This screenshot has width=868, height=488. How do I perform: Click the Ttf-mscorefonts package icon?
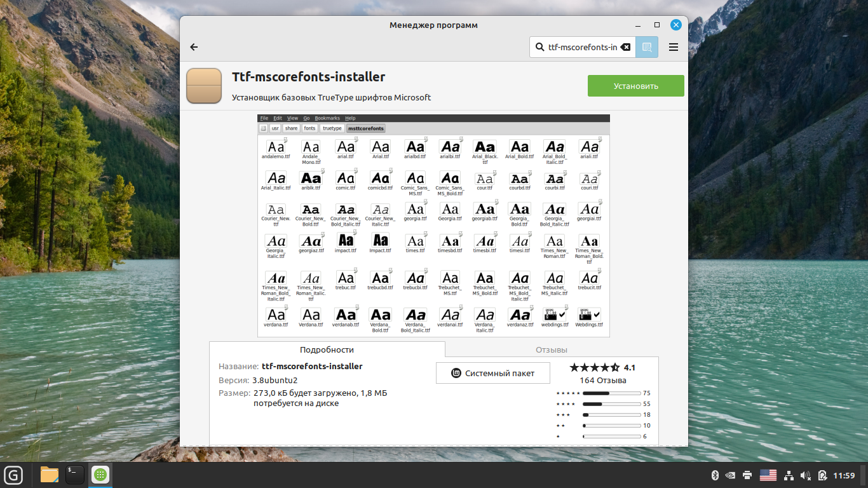coord(204,86)
